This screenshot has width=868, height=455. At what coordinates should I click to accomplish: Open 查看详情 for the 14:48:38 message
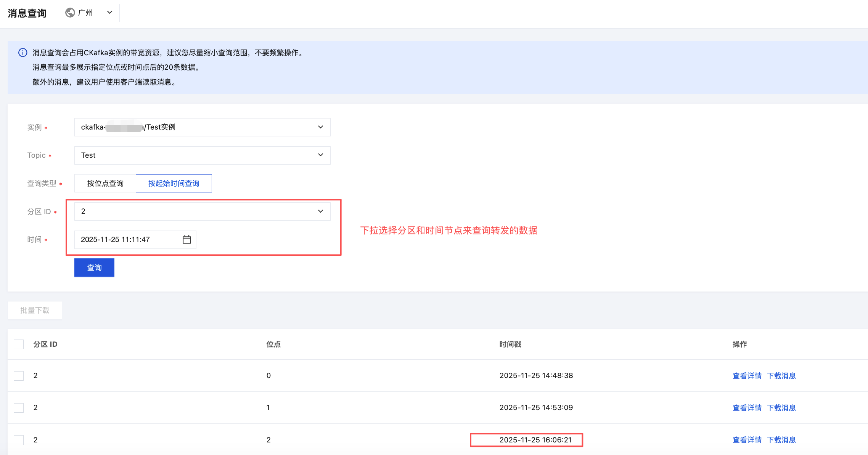(747, 376)
